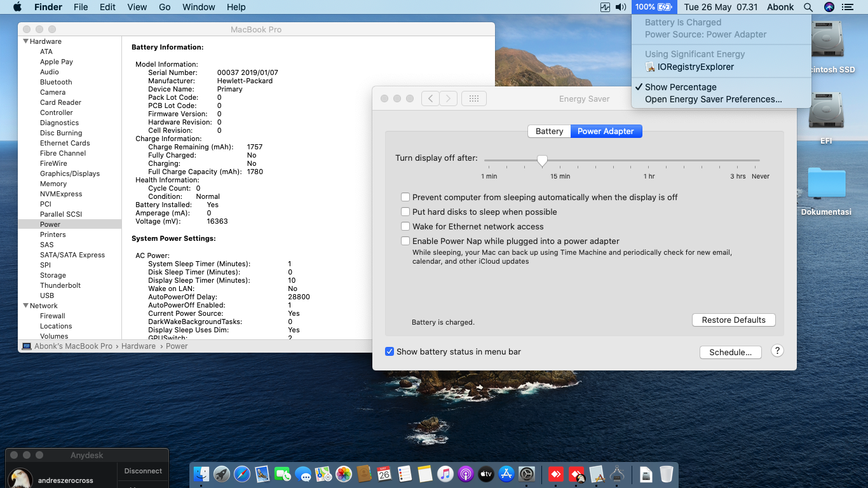Enable Prevent computer from sleeping automatically checkbox
This screenshot has height=488, width=868.
point(405,198)
